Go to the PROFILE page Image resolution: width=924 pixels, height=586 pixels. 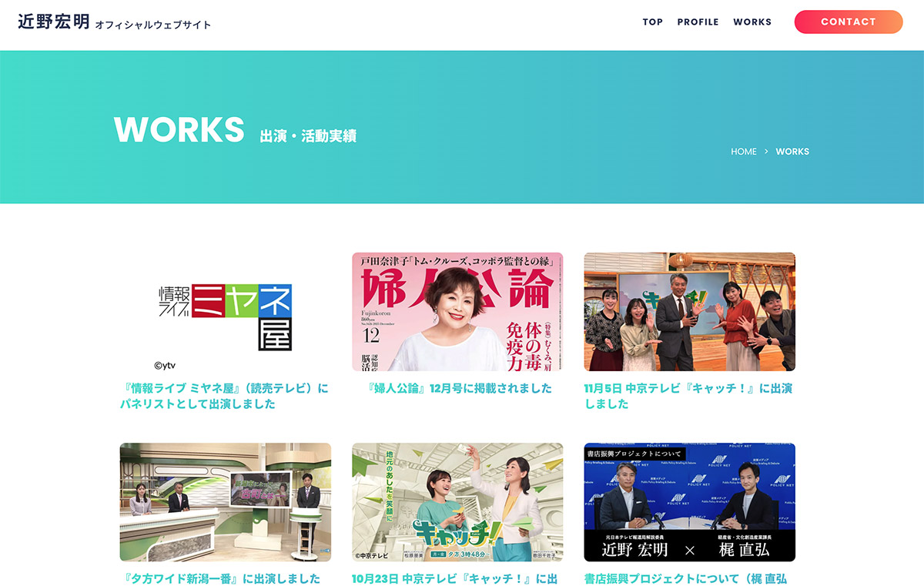pos(698,22)
